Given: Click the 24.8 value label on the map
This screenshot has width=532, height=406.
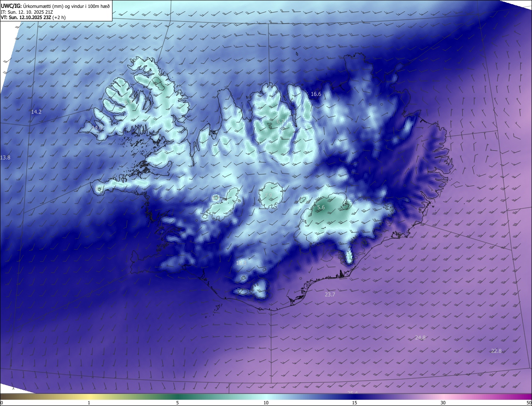Looking at the screenshot, I should click(x=420, y=338).
